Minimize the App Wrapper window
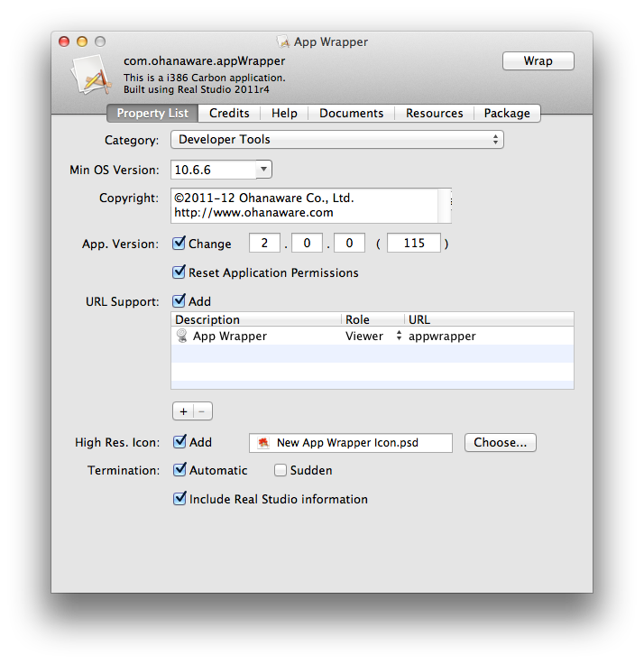This screenshot has height=664, width=644. (82, 41)
